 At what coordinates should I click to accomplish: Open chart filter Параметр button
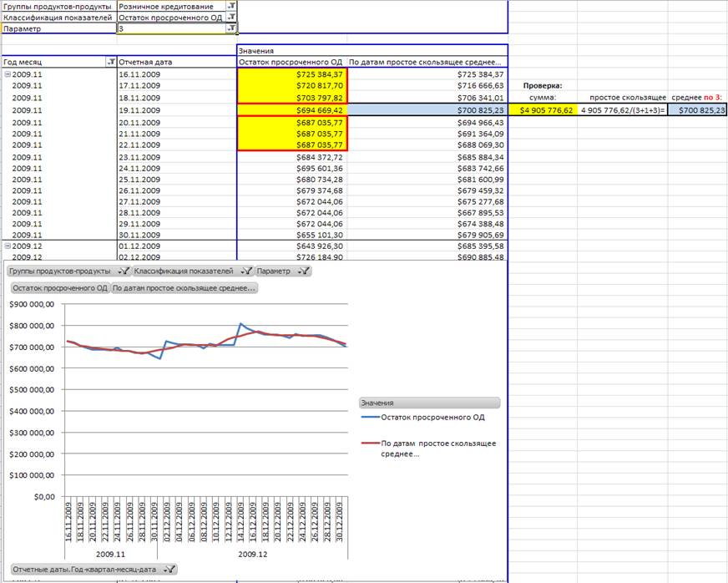[x=283, y=271]
